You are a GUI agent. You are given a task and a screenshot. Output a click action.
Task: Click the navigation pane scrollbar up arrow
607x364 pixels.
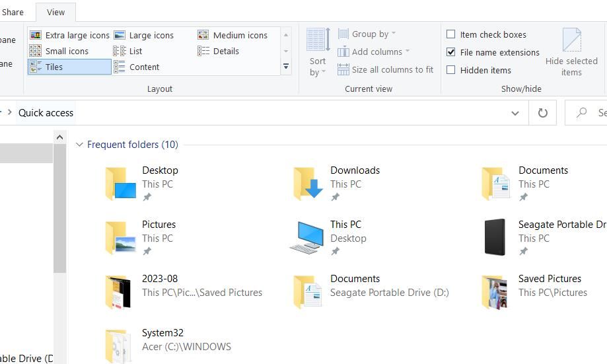pos(59,137)
